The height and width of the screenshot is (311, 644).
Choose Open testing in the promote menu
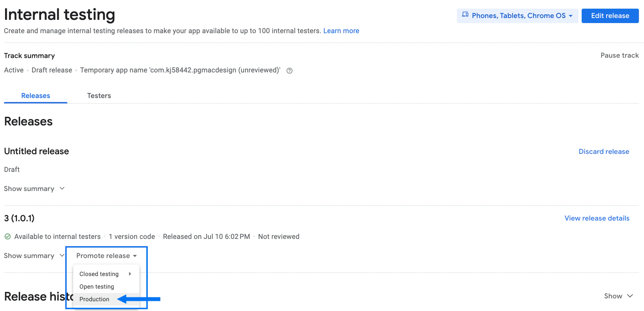click(97, 286)
